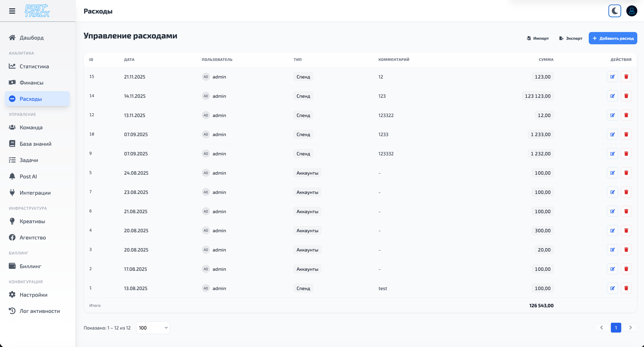The width and height of the screenshot is (644, 347).
Task: Open Лог активности in the sidebar
Action: pyautogui.click(x=39, y=311)
